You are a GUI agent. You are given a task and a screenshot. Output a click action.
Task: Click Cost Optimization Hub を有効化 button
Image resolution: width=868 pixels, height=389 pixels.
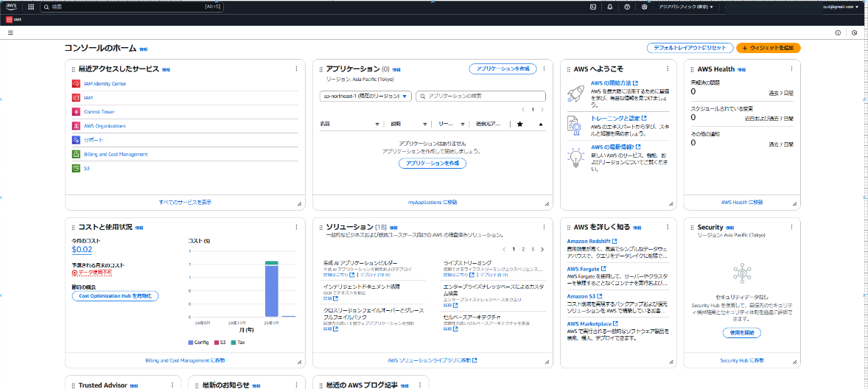tap(116, 296)
